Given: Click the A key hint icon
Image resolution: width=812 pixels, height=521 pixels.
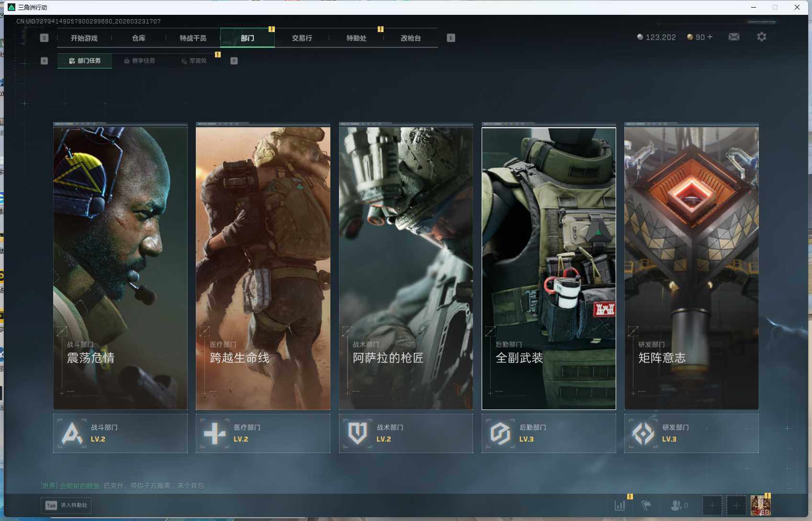Looking at the screenshot, I should pos(44,61).
